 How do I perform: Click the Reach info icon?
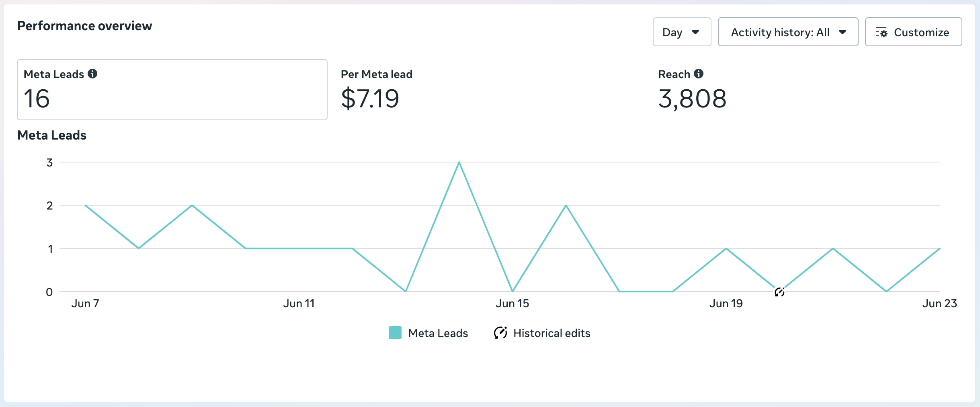pos(699,74)
